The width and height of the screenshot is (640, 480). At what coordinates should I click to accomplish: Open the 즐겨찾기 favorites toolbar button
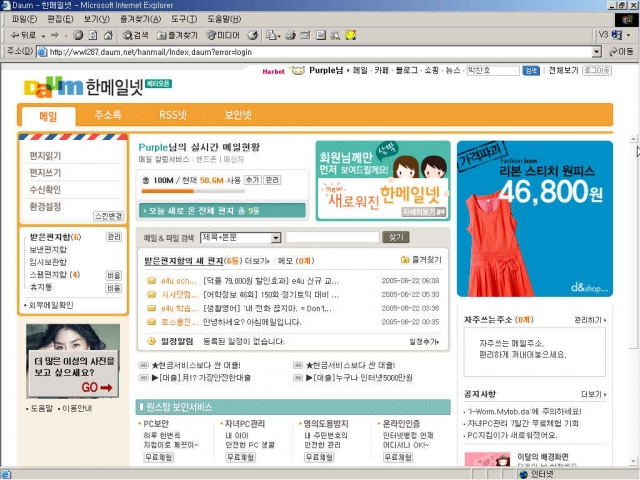click(177, 36)
